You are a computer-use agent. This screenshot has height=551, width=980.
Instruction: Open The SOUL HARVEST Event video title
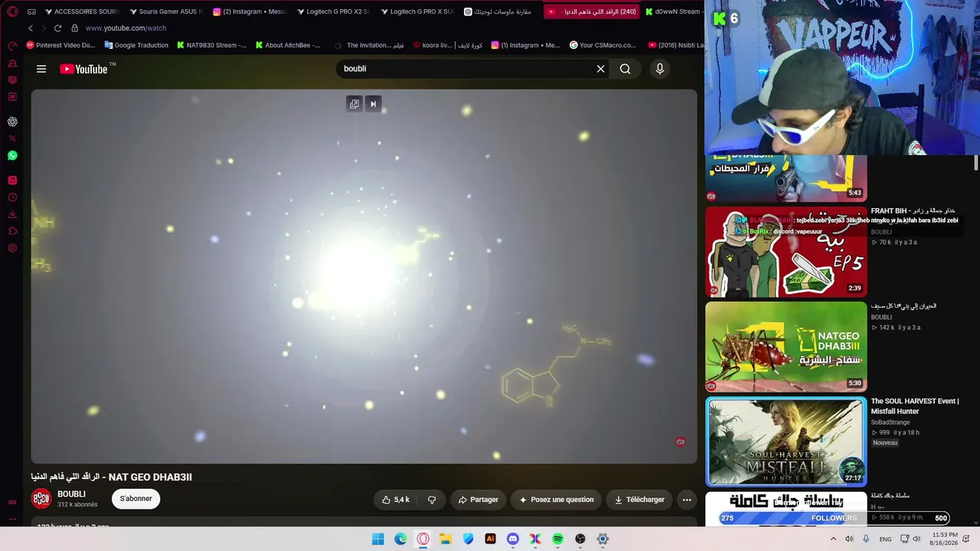pos(915,406)
